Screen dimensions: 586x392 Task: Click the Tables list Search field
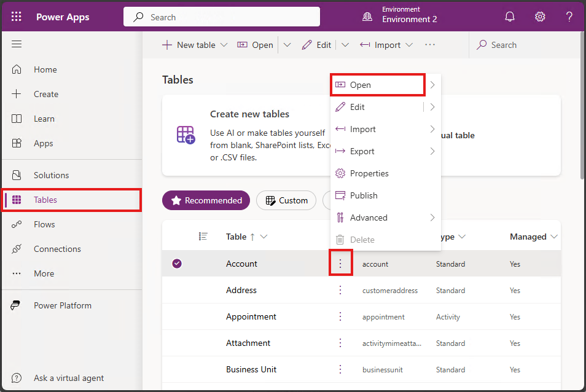pos(525,45)
